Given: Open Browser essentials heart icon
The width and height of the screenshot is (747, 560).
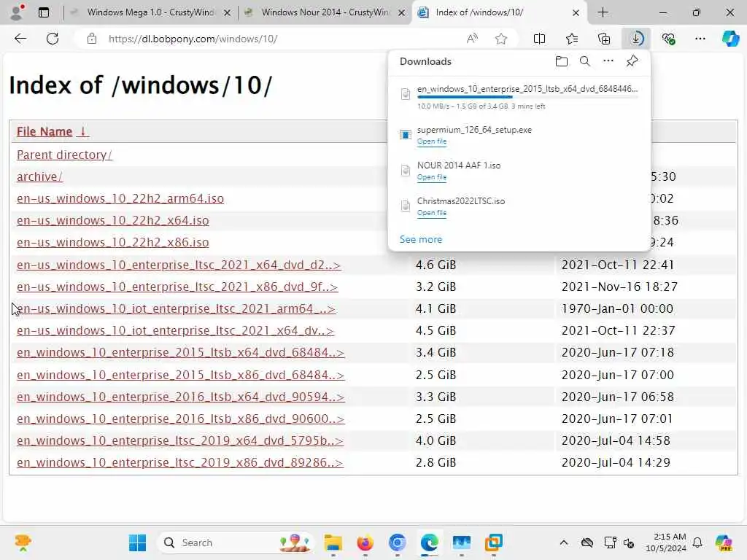Looking at the screenshot, I should (x=668, y=39).
